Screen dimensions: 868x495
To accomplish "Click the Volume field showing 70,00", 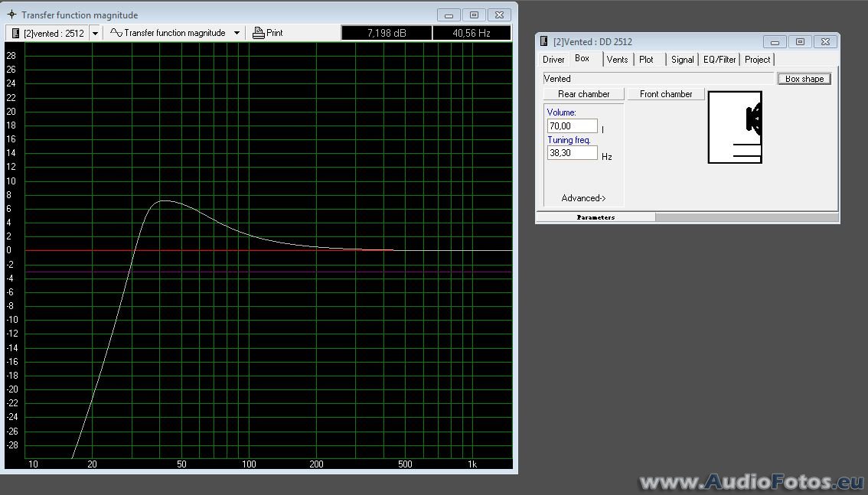I will 573,126.
